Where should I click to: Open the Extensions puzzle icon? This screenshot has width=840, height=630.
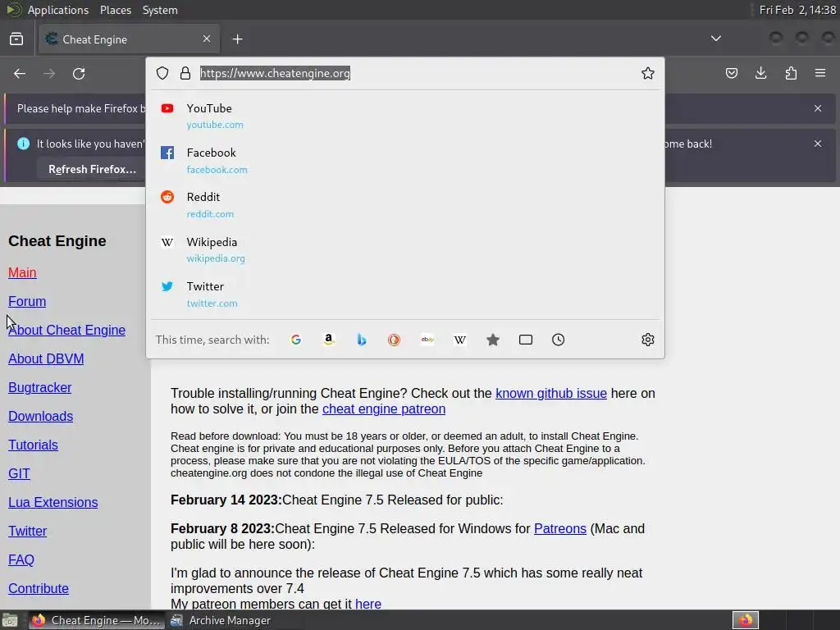coord(791,73)
